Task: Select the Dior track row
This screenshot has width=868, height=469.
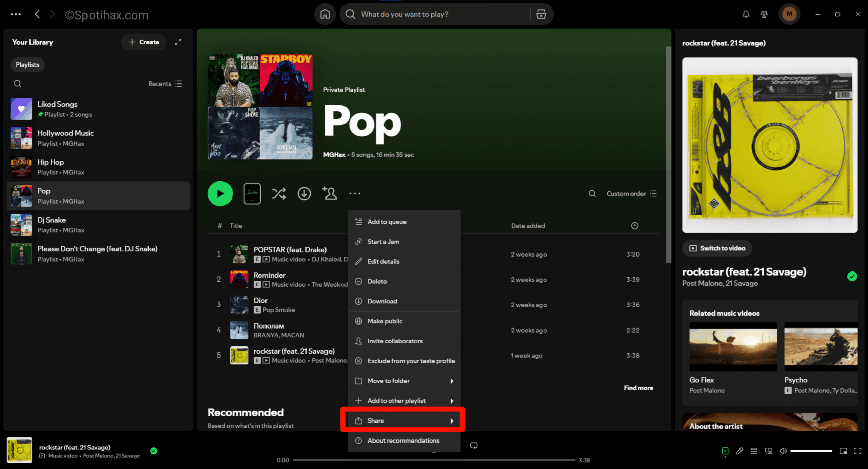Action: (x=434, y=305)
